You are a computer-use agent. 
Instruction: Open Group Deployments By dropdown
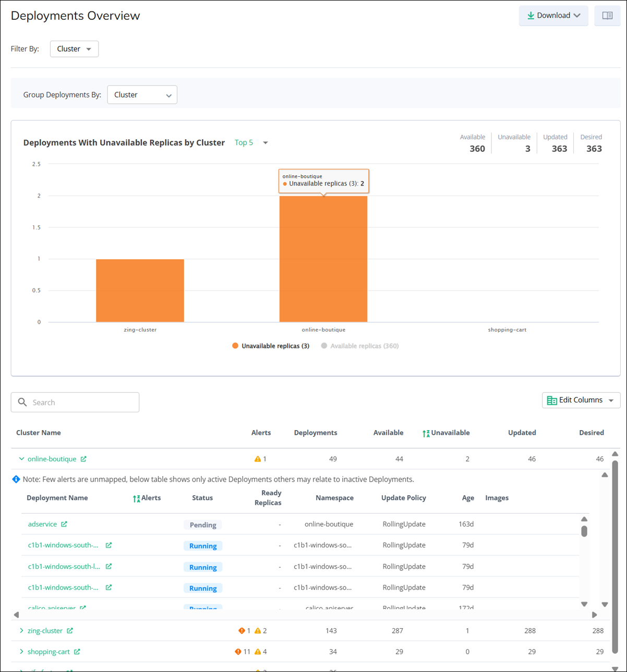point(142,95)
